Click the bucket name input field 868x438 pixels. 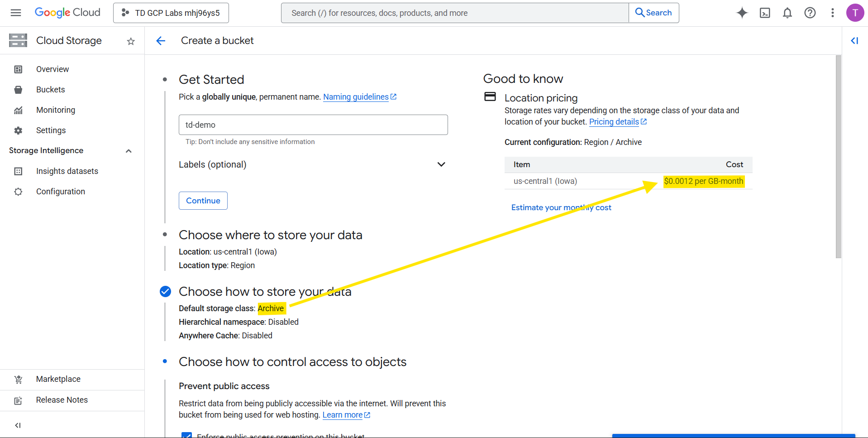pyautogui.click(x=313, y=125)
